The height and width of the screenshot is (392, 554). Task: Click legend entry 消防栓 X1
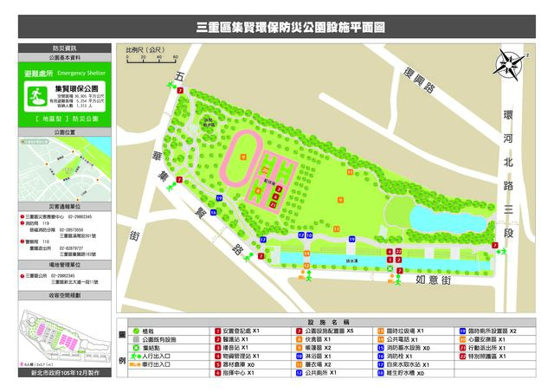[395, 357]
